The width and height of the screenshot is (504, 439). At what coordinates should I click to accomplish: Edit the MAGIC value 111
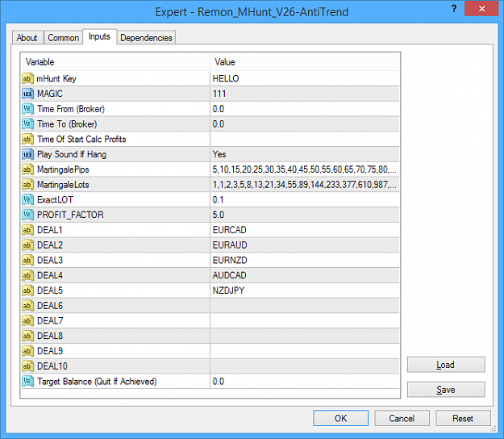(305, 94)
